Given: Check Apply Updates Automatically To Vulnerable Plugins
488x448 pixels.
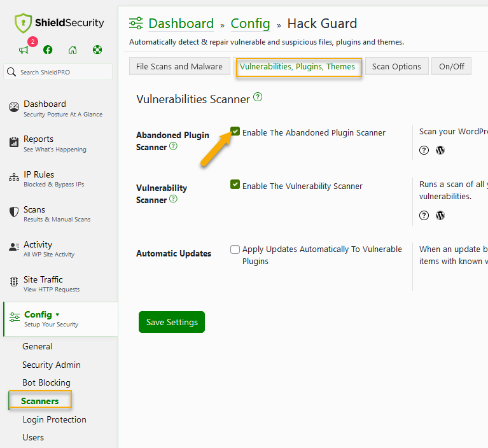Looking at the screenshot, I should pos(235,249).
